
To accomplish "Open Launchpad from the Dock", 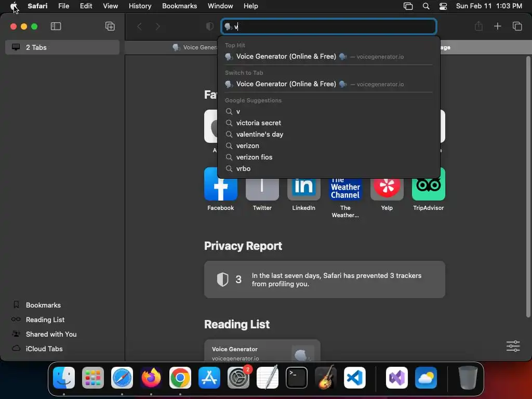I will pyautogui.click(x=93, y=378).
